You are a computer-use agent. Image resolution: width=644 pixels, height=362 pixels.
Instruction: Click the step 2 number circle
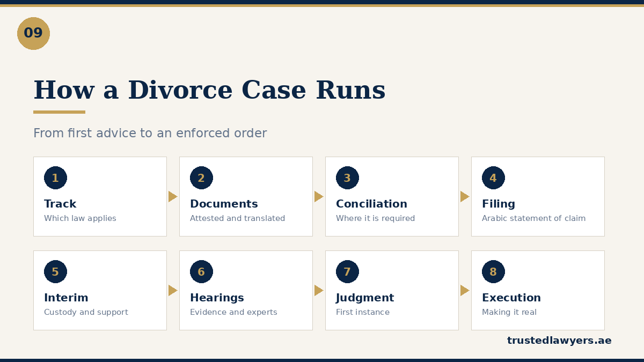pos(201,178)
